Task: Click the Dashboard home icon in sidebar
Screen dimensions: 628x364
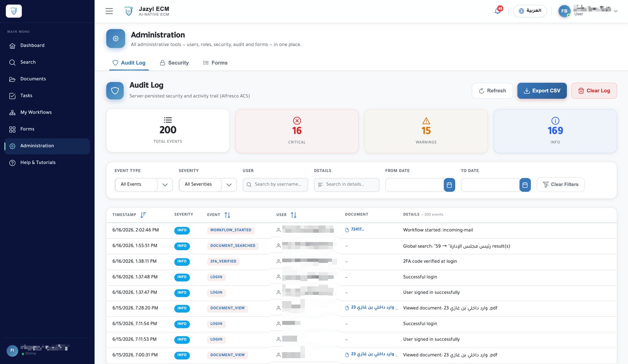Action: click(13, 45)
